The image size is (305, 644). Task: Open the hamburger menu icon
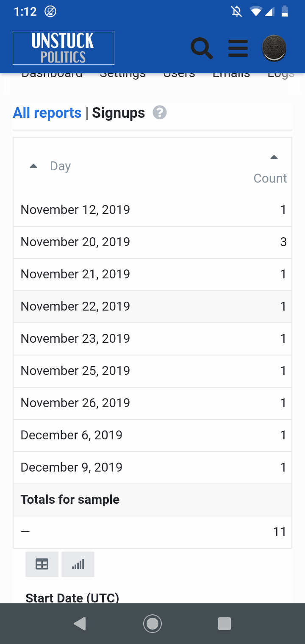(238, 48)
